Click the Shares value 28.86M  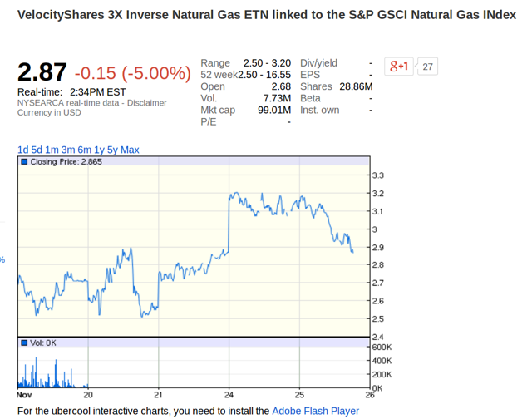coord(356,86)
